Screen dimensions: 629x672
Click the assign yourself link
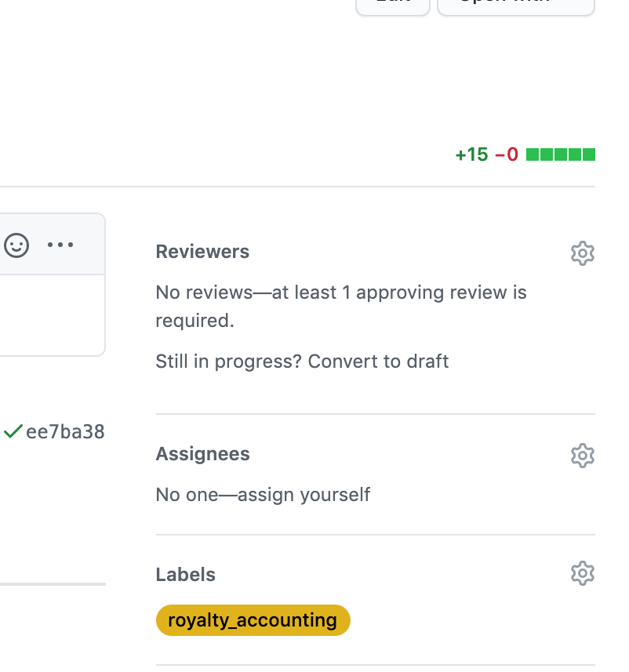point(304,495)
